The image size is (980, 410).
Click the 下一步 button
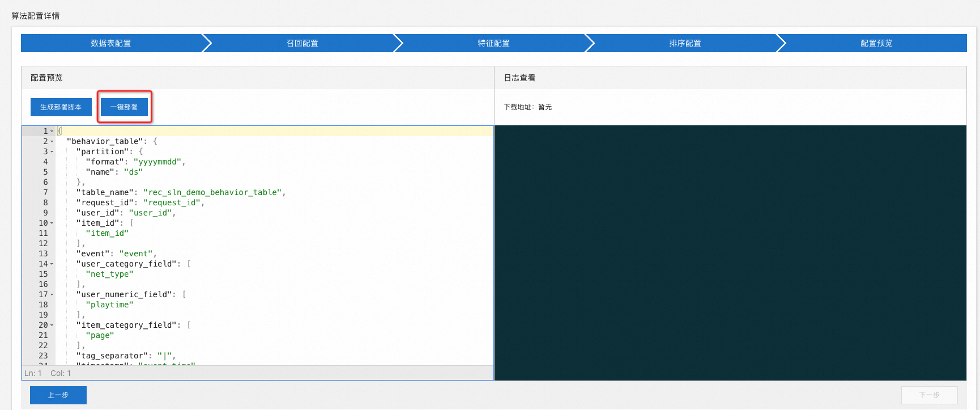point(929,395)
